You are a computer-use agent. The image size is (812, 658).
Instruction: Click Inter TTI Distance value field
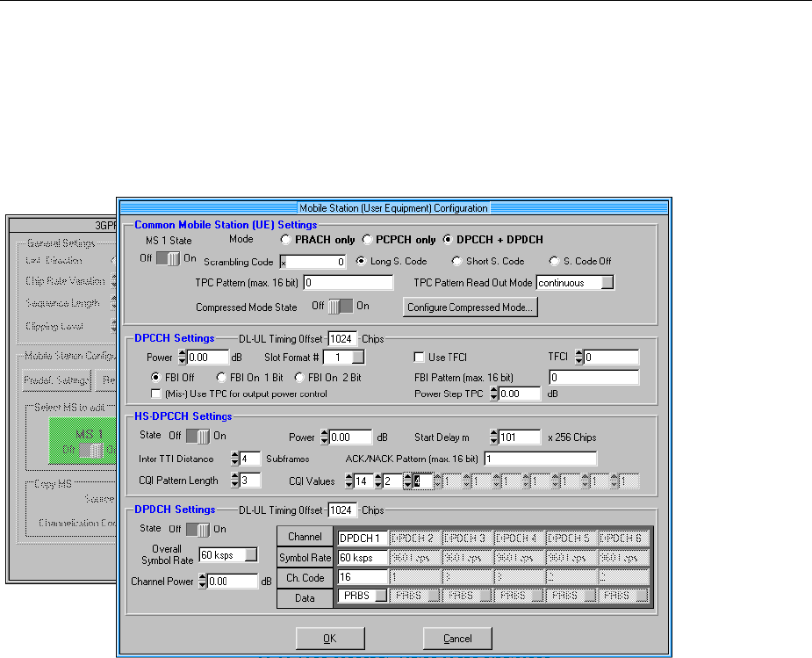[x=250, y=459]
